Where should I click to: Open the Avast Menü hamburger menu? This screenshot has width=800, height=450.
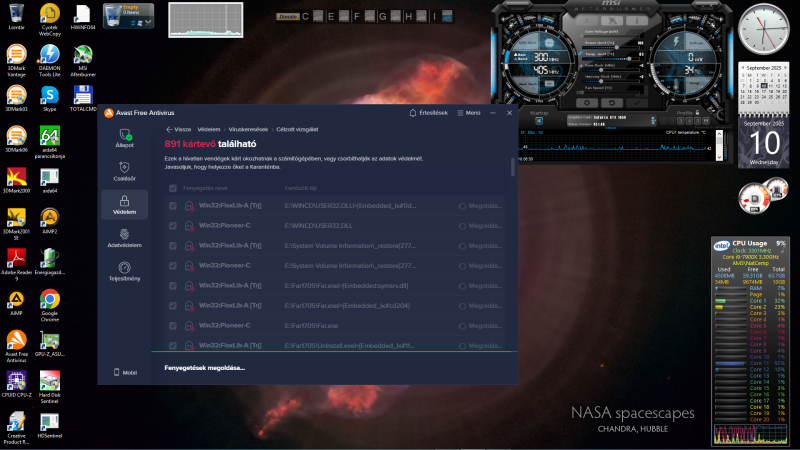click(469, 113)
